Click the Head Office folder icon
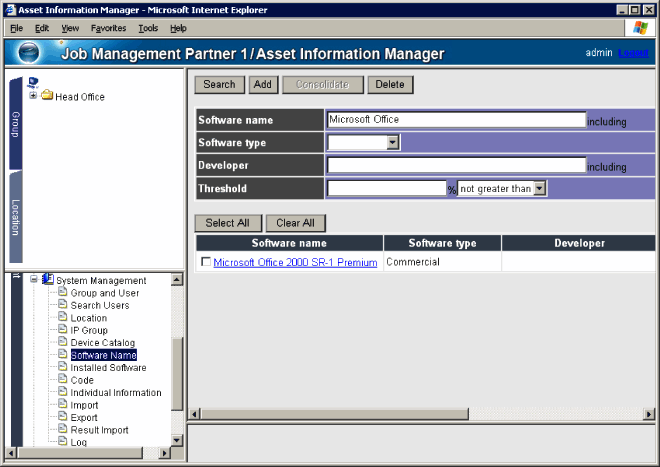This screenshot has width=660, height=467. click(47, 97)
